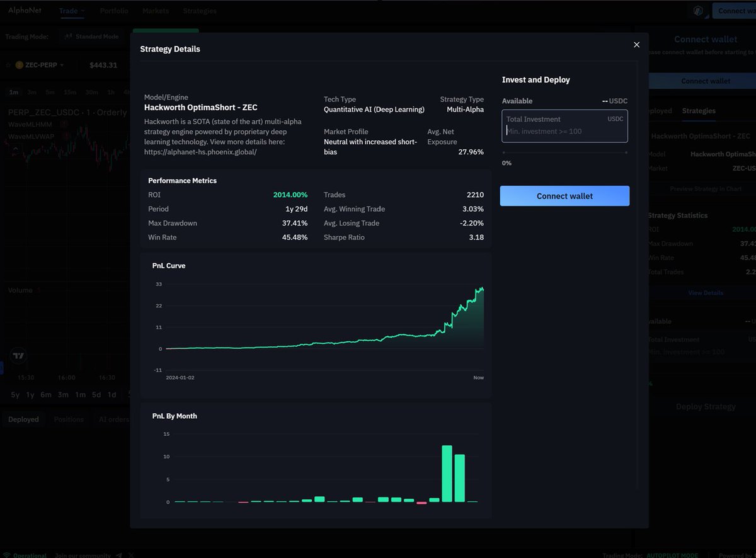Open the Strategies tab in the sidebar
This screenshot has height=558, width=756.
pyautogui.click(x=698, y=110)
